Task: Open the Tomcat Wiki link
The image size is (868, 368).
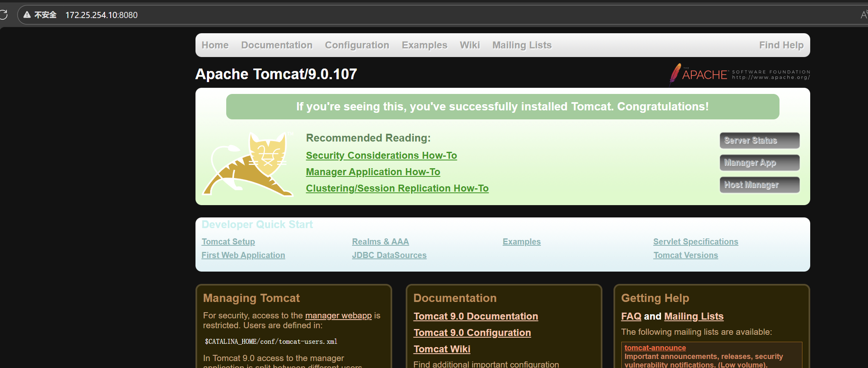Action: 442,349
